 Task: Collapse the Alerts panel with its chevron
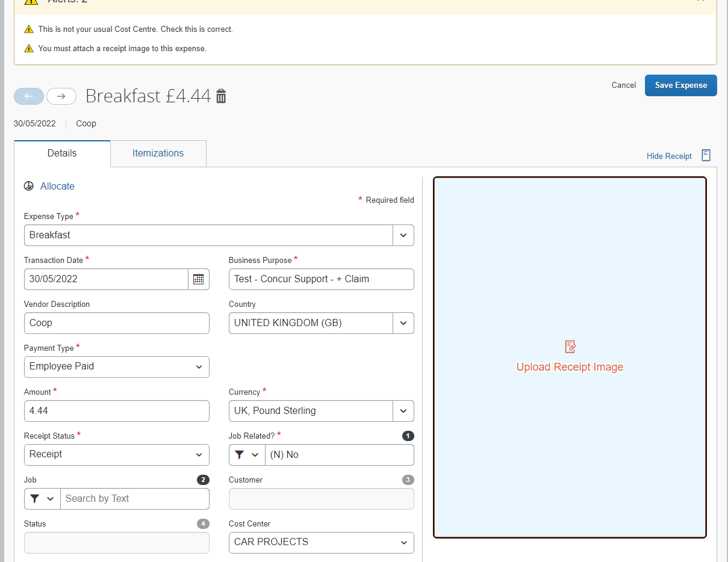700,2
